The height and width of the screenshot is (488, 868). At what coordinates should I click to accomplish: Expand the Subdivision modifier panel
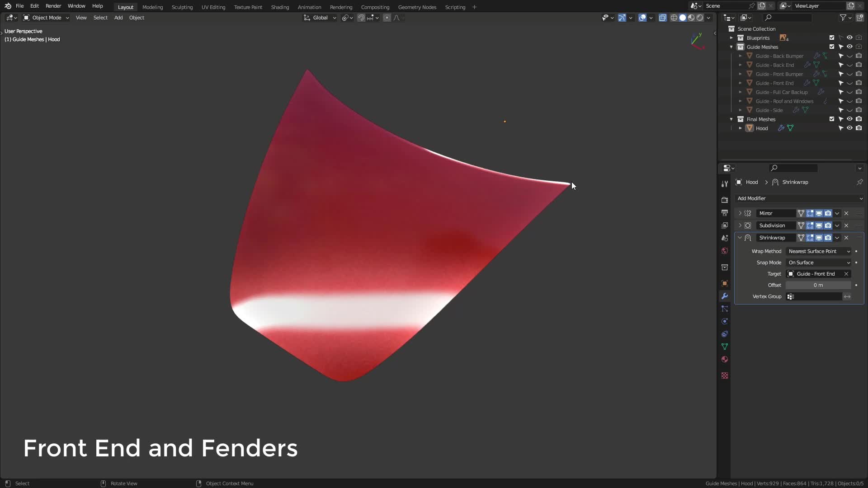740,225
